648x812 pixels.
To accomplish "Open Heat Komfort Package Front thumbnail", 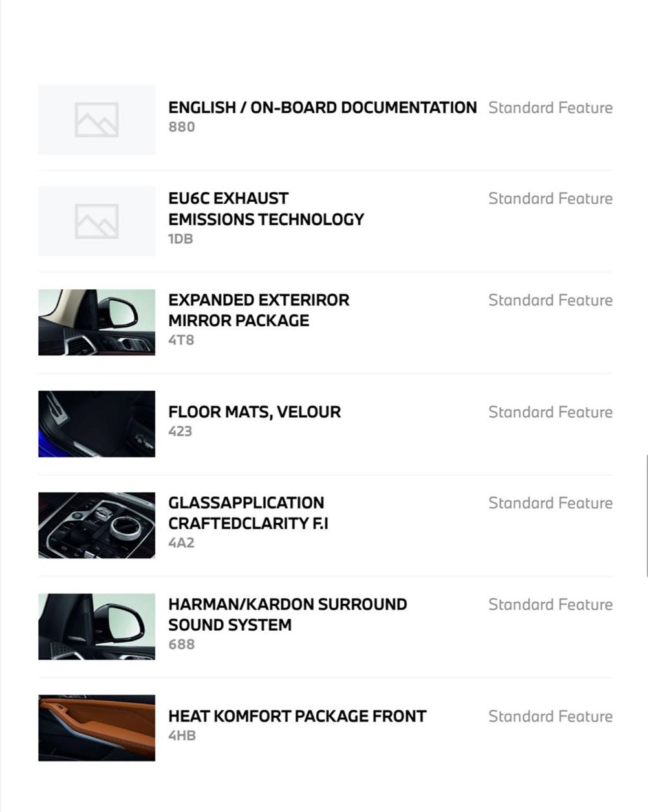I will coord(96,728).
